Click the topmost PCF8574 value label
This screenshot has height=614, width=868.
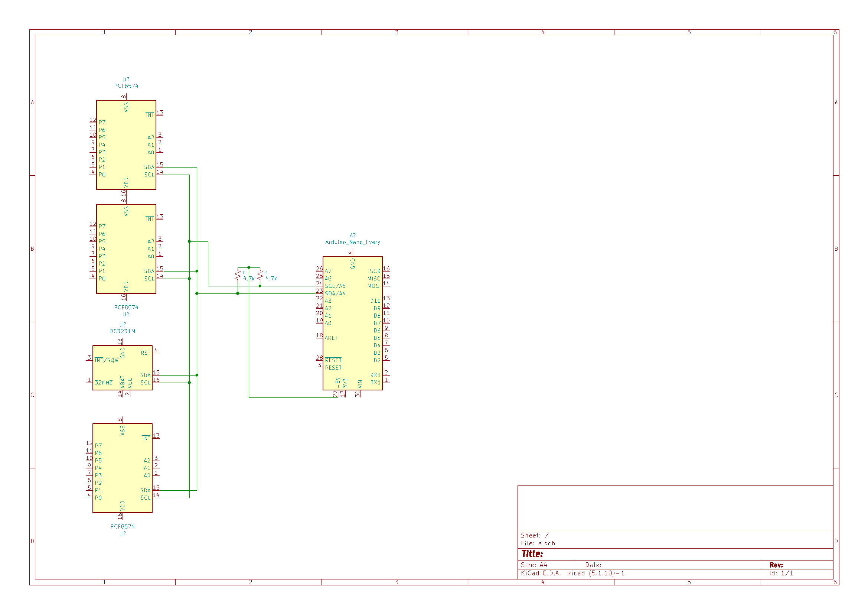126,86
